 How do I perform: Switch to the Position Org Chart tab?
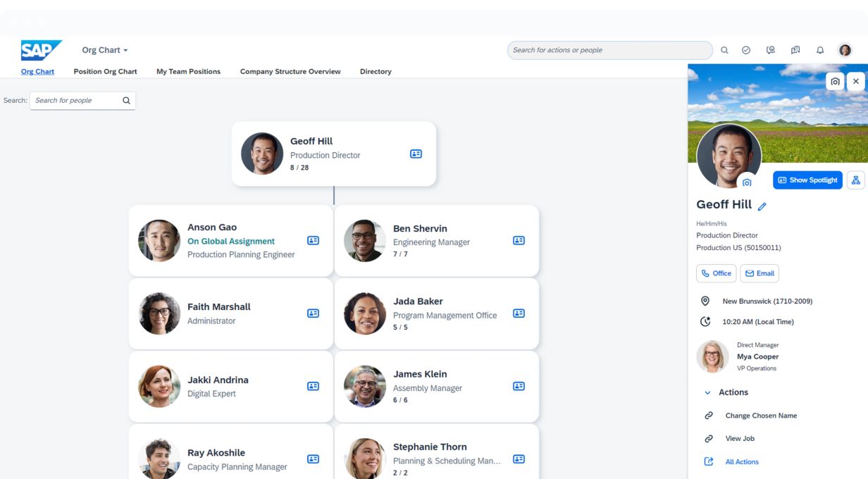click(105, 71)
